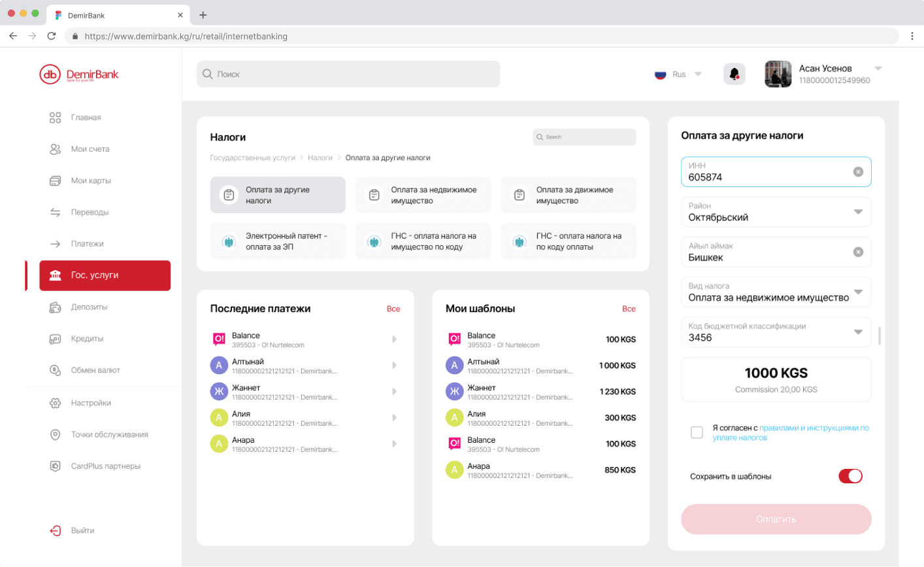Image resolution: width=924 pixels, height=567 pixels.
Task: Click the Оплатить button
Action: pyautogui.click(x=776, y=519)
